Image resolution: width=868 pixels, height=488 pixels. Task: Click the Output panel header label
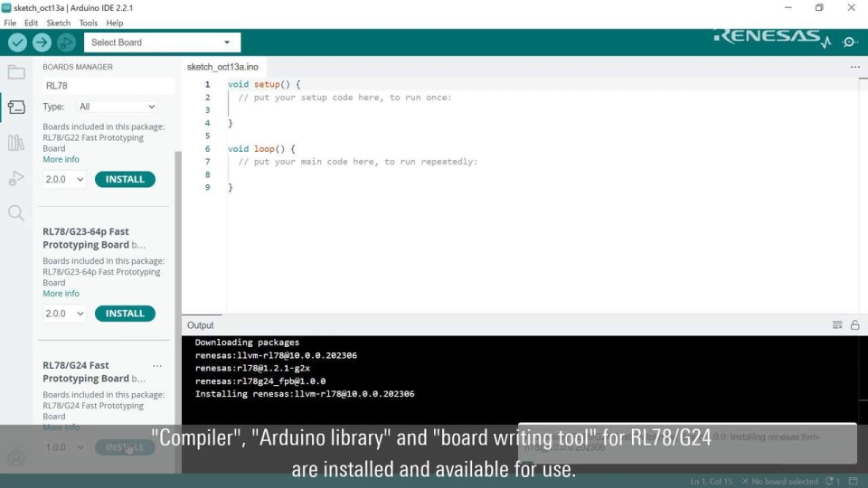(201, 325)
